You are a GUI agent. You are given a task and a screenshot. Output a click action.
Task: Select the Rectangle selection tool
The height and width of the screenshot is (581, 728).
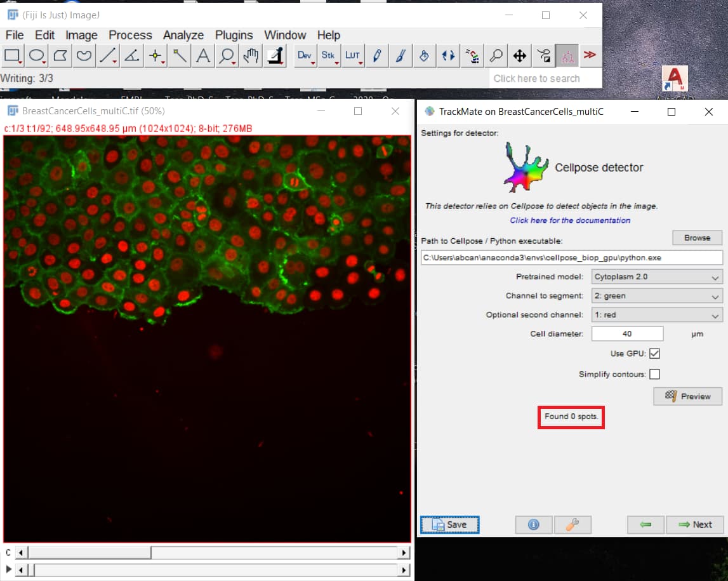click(x=13, y=56)
